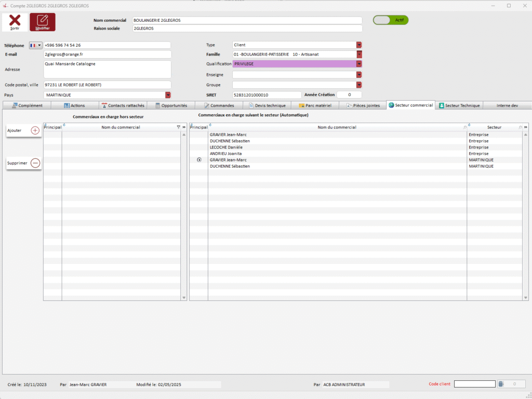The width and height of the screenshot is (532, 399).
Task: Click the right table's vertical scrollbar down arrow
Action: pos(526,298)
